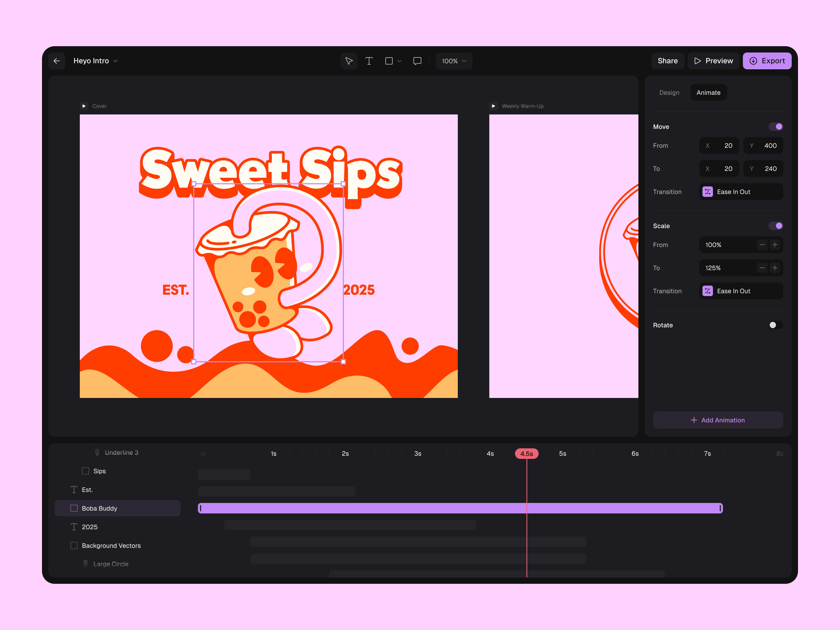The width and height of the screenshot is (840, 630).
Task: Disable the Move animation toggle
Action: tap(776, 126)
